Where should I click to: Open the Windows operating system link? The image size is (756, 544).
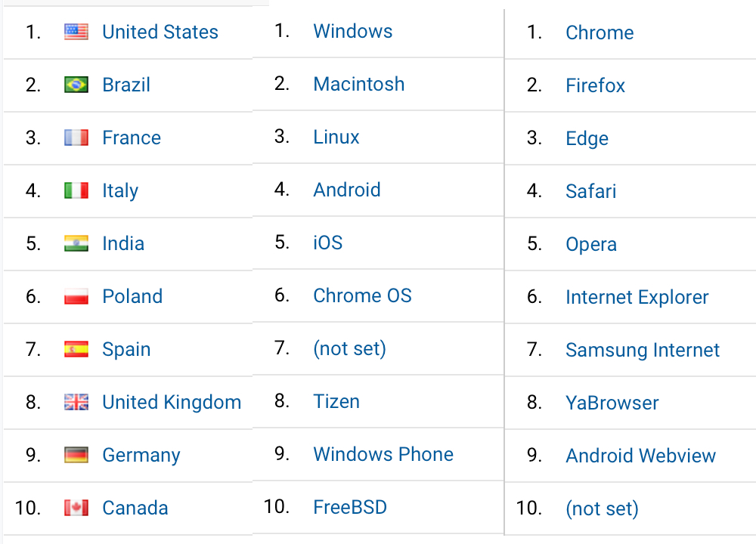353,31
